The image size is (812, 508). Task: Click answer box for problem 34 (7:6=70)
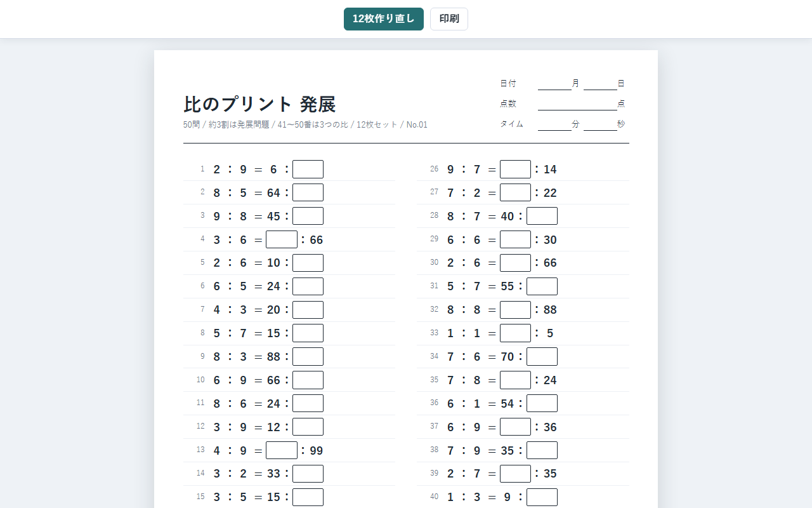[542, 357]
